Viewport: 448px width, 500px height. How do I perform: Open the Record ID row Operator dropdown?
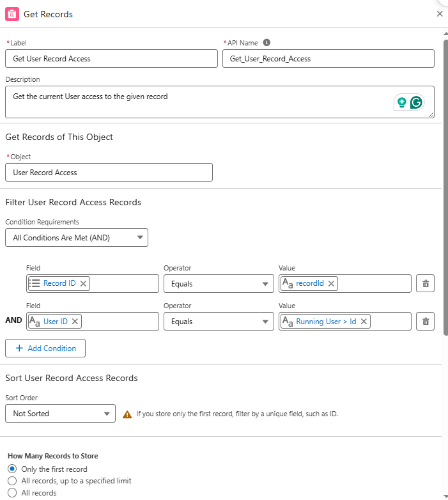pyautogui.click(x=219, y=283)
